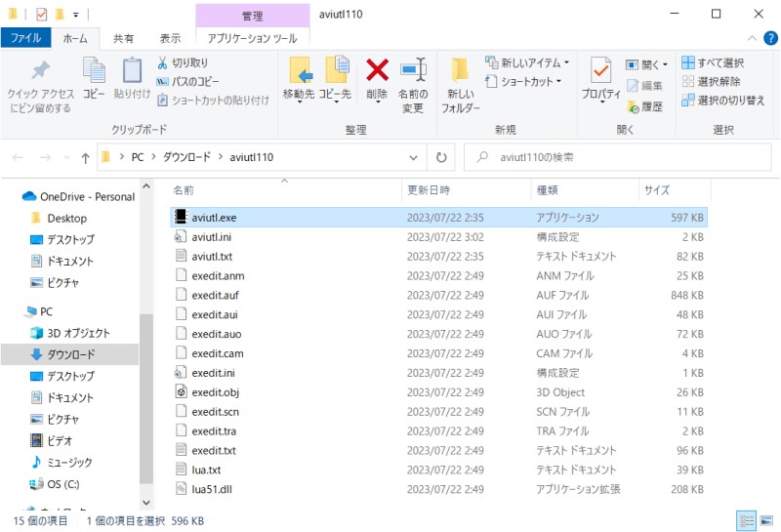The height and width of the screenshot is (532, 781).
Task: Expand the address bar history dropdown
Action: click(x=413, y=158)
